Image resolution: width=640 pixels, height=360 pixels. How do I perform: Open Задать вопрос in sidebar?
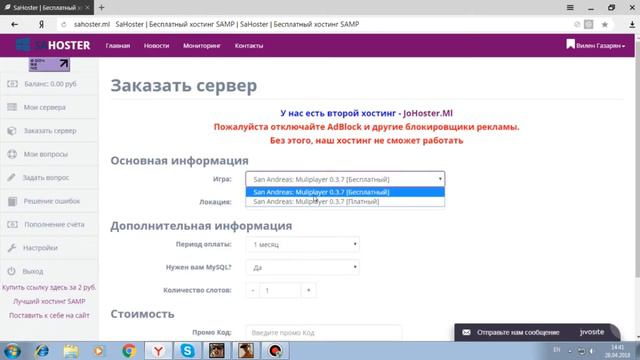(46, 178)
